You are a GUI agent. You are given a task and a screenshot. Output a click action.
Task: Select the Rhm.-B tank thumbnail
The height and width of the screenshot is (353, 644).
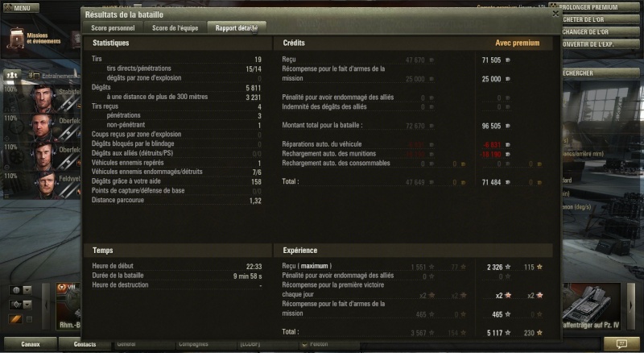click(x=69, y=306)
